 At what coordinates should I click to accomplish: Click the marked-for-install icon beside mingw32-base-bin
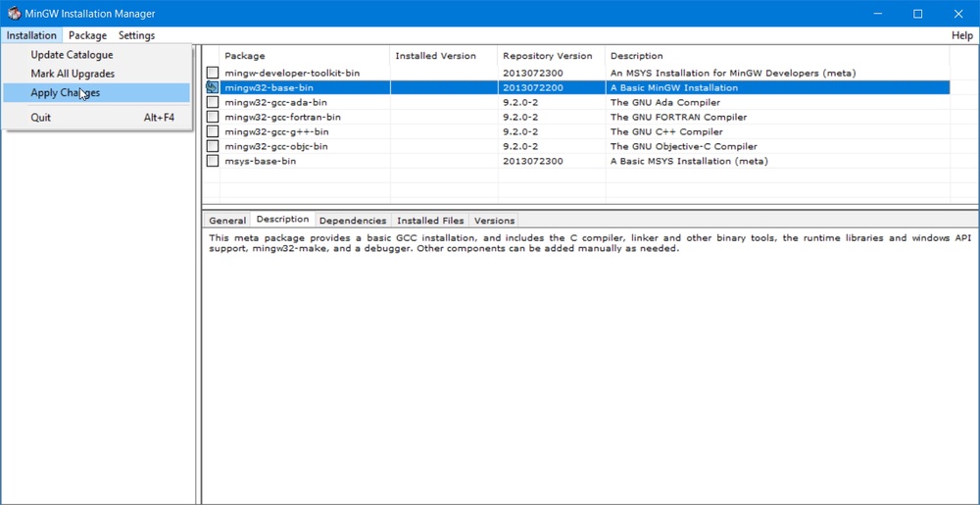pos(213,87)
